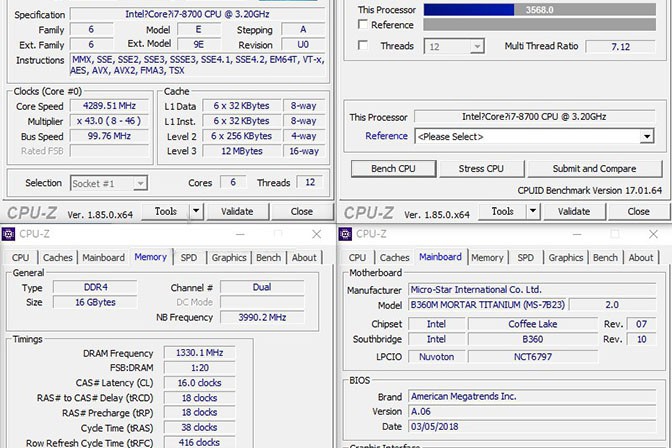Click Validate in the Bench window

(574, 211)
